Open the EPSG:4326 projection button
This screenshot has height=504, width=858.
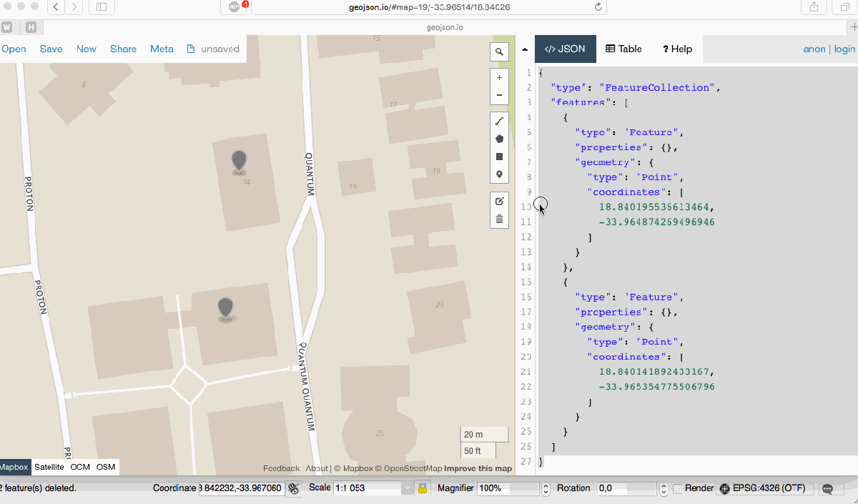[x=763, y=488]
